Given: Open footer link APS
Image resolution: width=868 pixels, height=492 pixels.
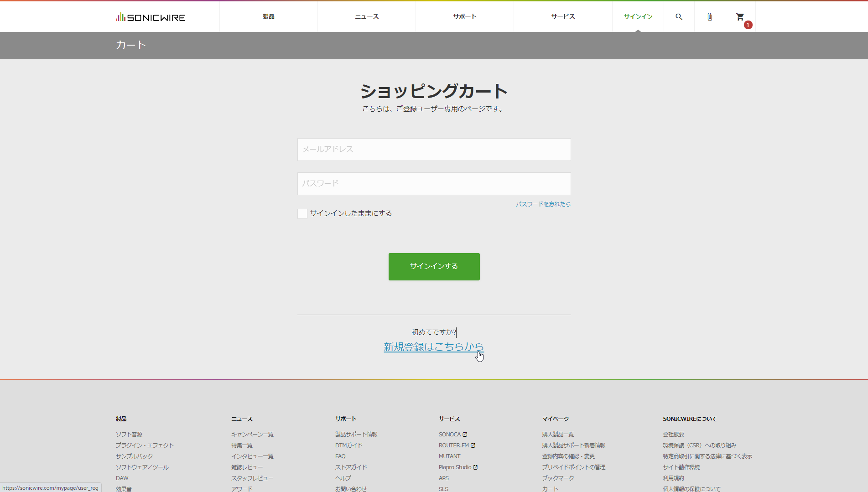Looking at the screenshot, I should point(444,478).
